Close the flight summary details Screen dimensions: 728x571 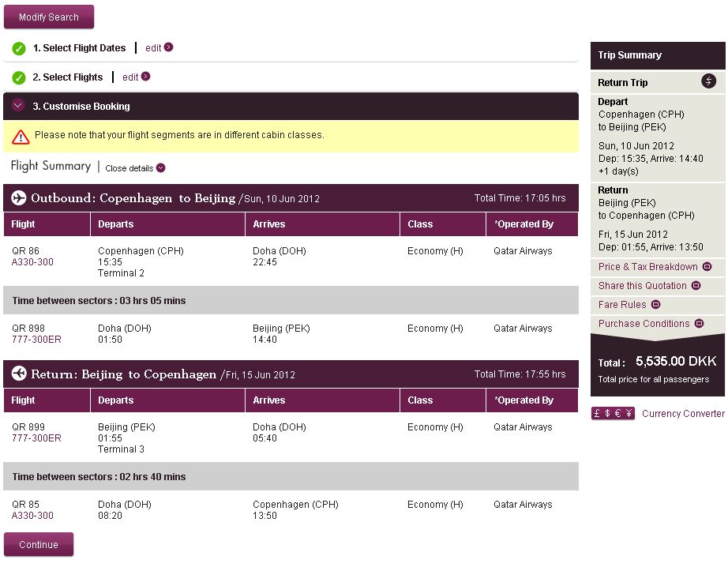pos(135,168)
